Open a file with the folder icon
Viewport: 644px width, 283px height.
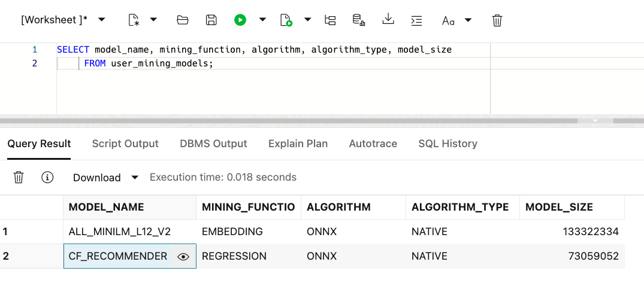(x=183, y=20)
